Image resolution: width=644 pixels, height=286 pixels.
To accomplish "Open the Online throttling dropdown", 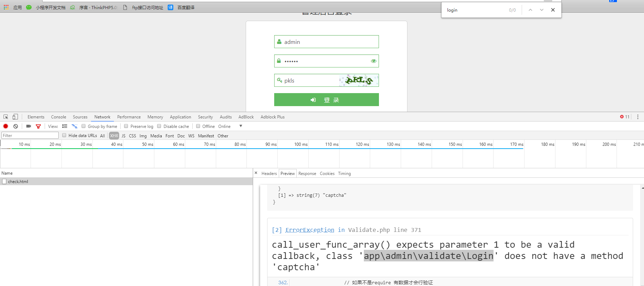I will pos(241,126).
